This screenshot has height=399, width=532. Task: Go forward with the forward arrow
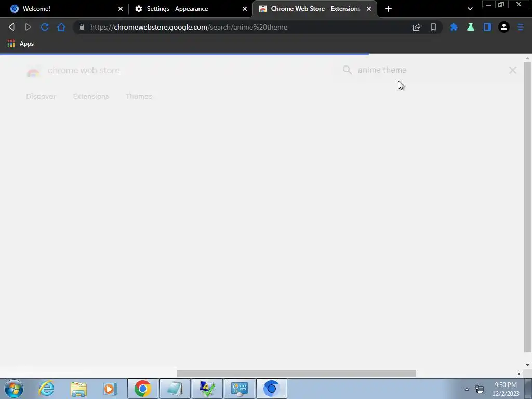pos(28,27)
